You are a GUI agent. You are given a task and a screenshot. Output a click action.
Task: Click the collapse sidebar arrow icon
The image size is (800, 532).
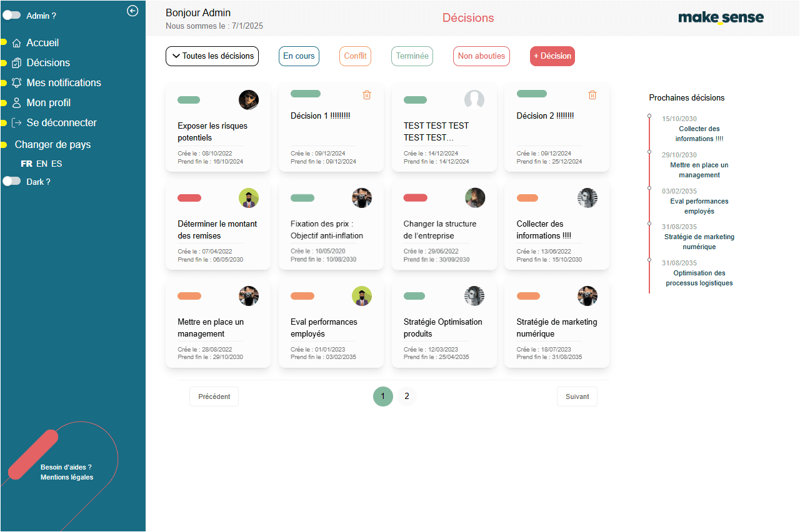point(132,11)
